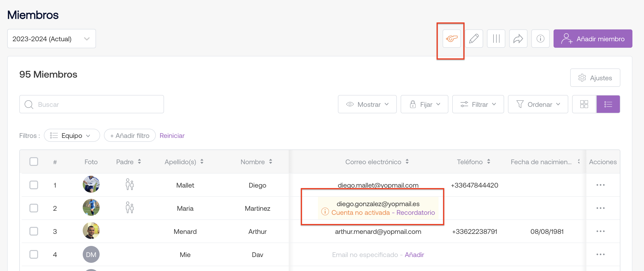Click parent icon in Mallet row
Image resolution: width=644 pixels, height=271 pixels.
point(130,185)
